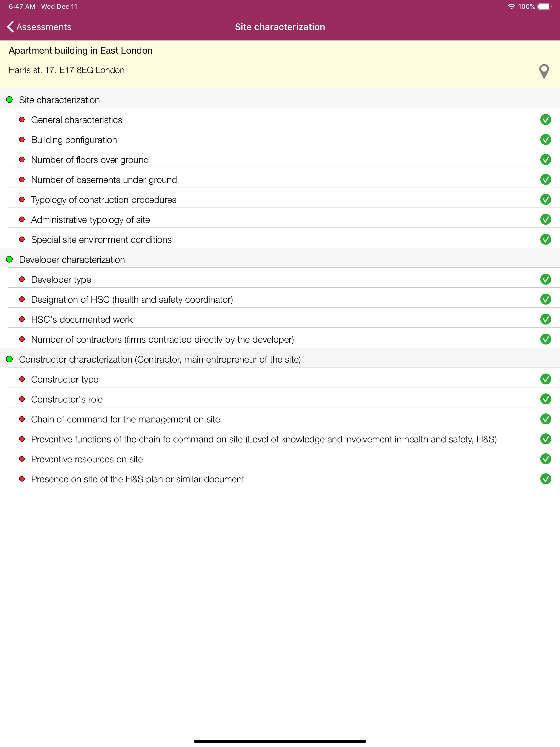Screen dimensions: 560x747
Task: Tap green status dot of Developer characterization
Action: [10, 259]
